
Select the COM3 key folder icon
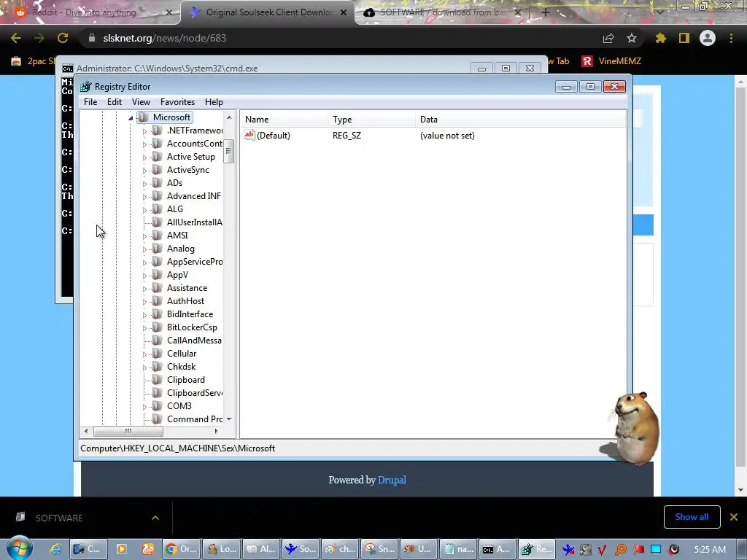tap(158, 405)
